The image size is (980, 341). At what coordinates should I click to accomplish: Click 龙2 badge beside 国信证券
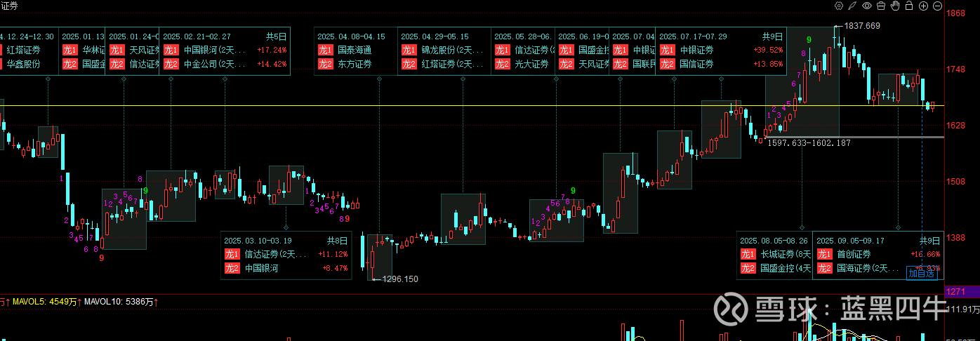(x=668, y=64)
